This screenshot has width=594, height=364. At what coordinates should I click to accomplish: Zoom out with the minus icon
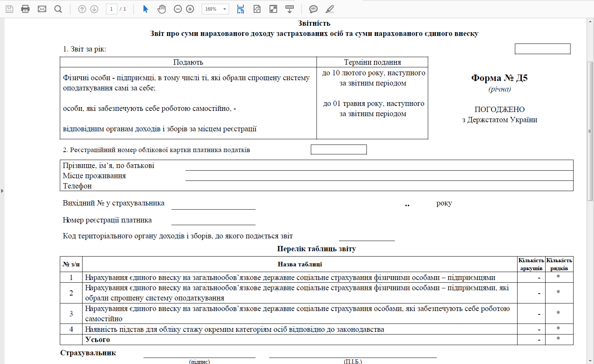[x=178, y=9]
